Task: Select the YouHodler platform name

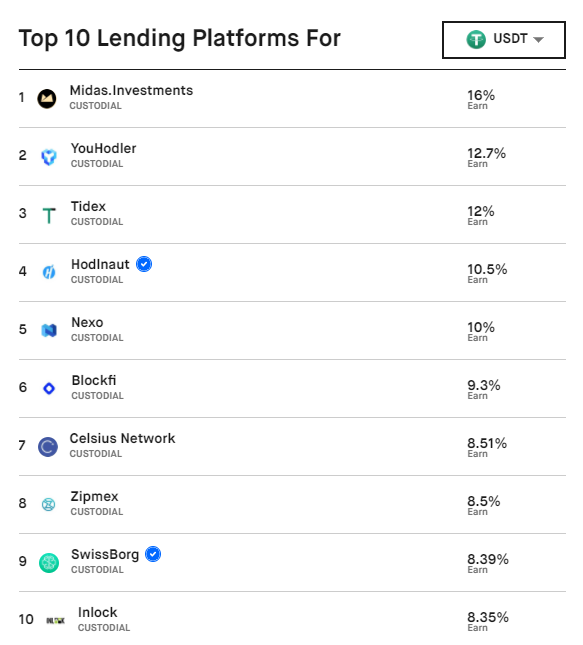Action: [x=103, y=148]
